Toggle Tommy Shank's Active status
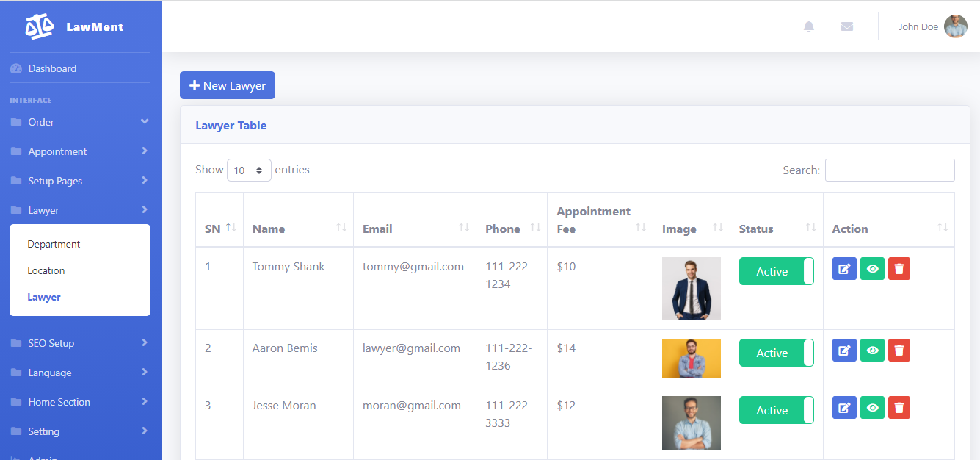This screenshot has height=460, width=980. pyautogui.click(x=776, y=270)
